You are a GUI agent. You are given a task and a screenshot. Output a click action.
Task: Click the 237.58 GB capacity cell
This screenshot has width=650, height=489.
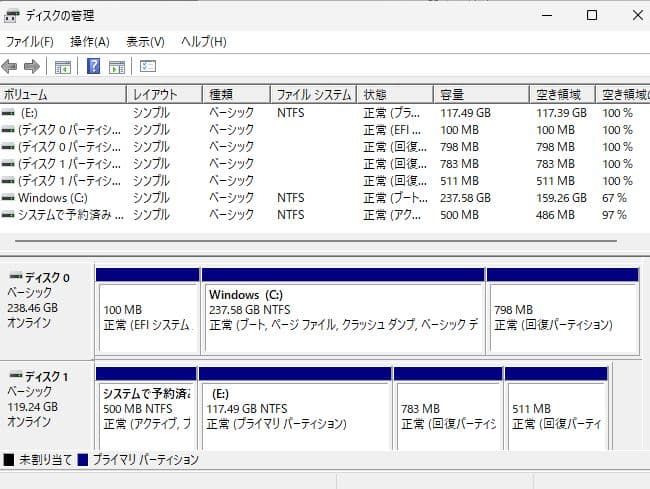465,198
